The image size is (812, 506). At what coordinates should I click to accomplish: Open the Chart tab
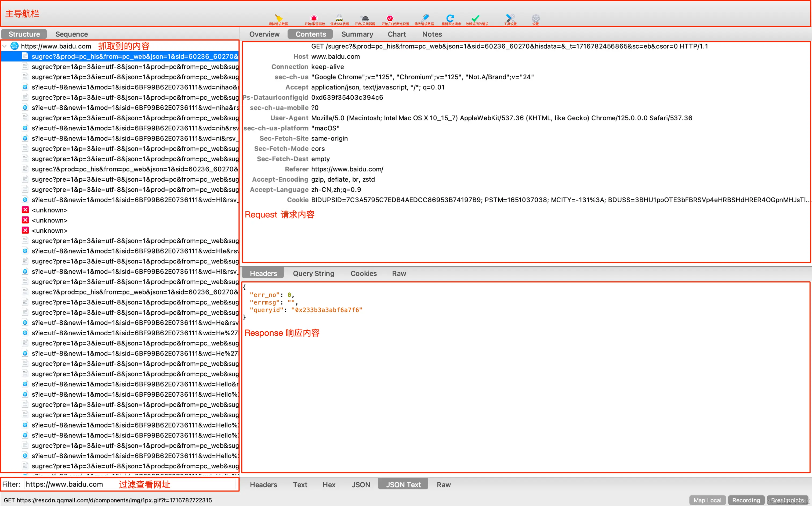397,34
